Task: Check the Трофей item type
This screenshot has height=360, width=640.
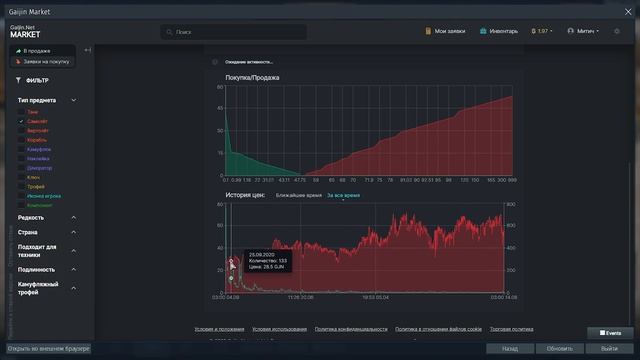Action: pos(21,187)
